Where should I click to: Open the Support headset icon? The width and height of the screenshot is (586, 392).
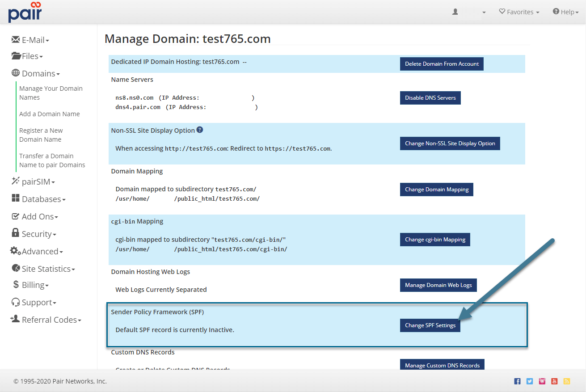pos(15,302)
